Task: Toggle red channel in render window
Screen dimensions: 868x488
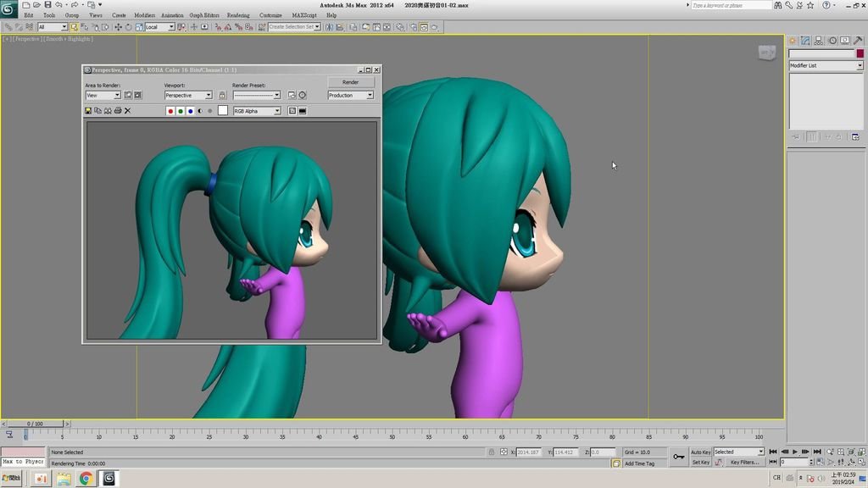Action: coord(170,111)
